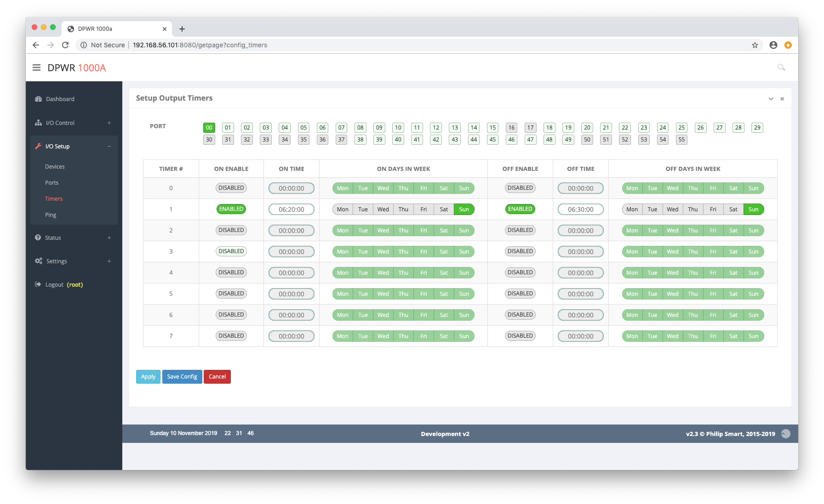Toggle ON ENABLE for timer 0

231,188
